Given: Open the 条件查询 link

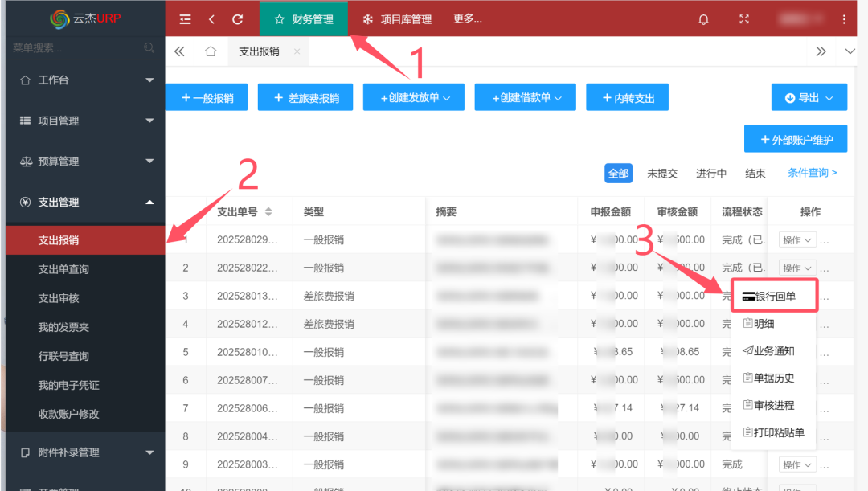Looking at the screenshot, I should 812,173.
